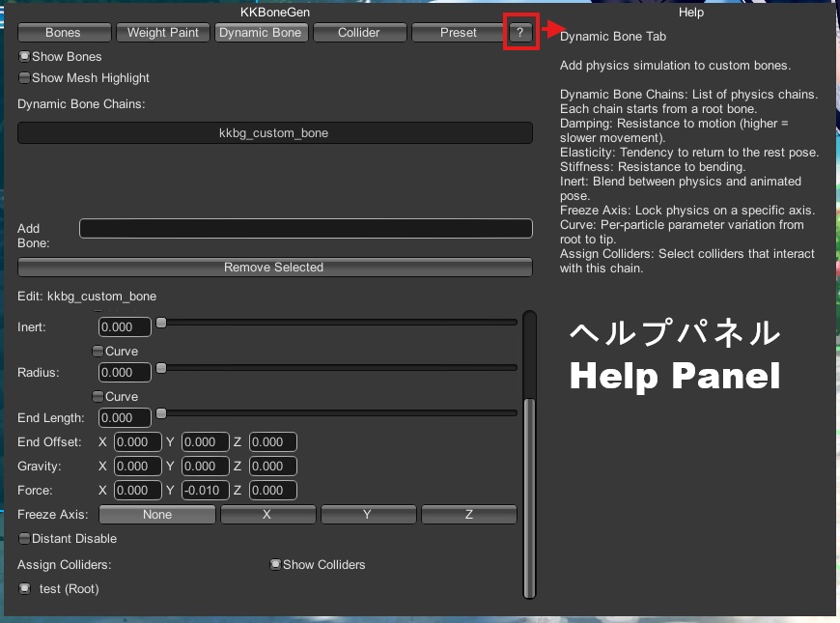Select the Dynamic Bone tab
Viewport: 840px width, 623px height.
pyautogui.click(x=261, y=33)
